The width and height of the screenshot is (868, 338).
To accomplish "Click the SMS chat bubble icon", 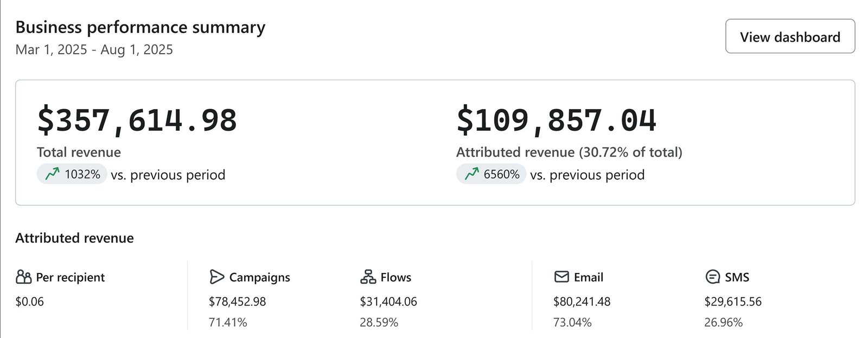I will point(712,277).
